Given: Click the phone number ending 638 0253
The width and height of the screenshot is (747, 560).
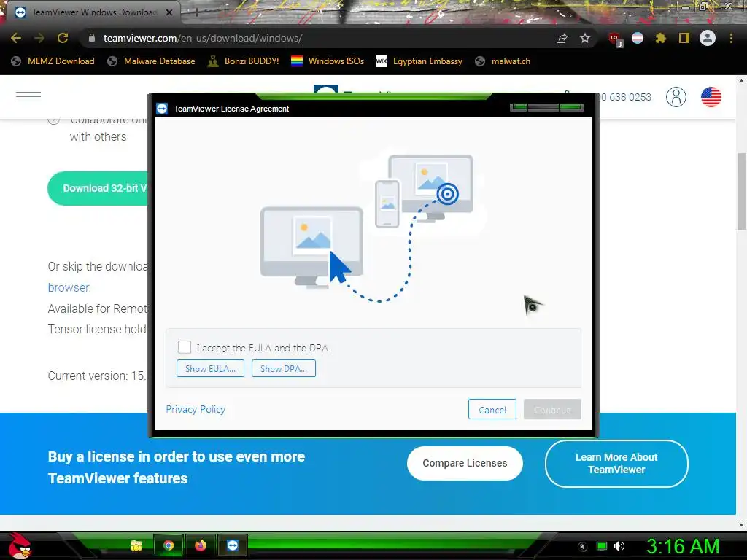Looking at the screenshot, I should coord(625,97).
